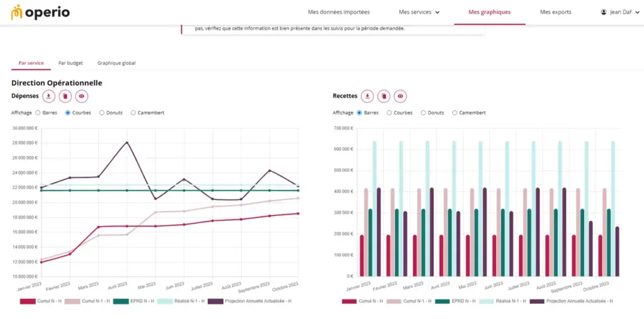This screenshot has height=319, width=644.
Task: Switch to the Par budget tab
Action: click(70, 64)
